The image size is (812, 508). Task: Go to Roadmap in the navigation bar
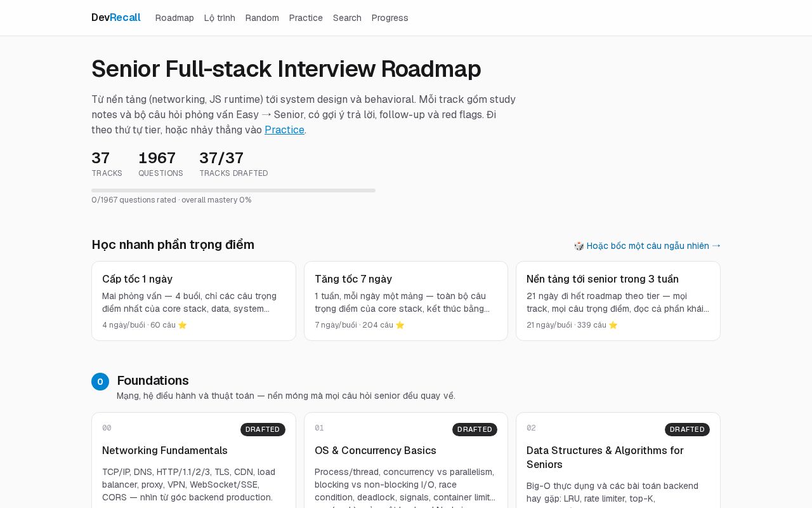[174, 18]
